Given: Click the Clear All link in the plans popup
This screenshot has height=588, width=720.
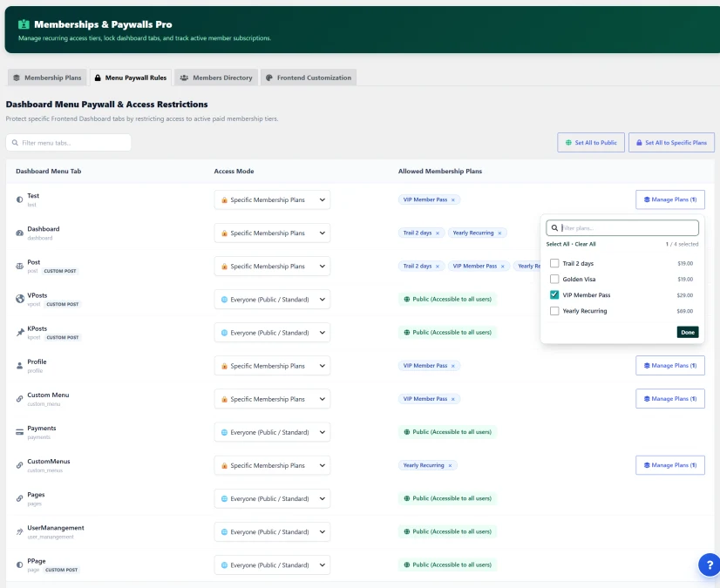Looking at the screenshot, I should coord(585,244).
